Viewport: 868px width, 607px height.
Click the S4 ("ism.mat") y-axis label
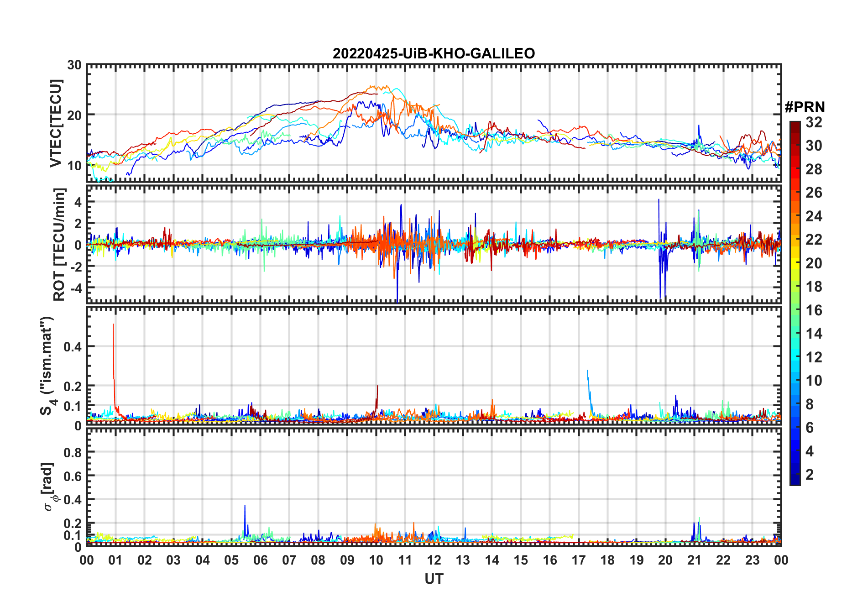pyautogui.click(x=47, y=366)
